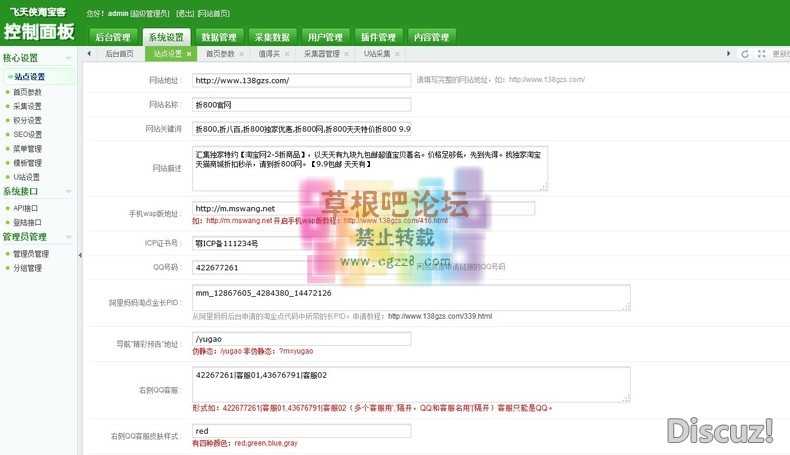Select 积分设置 in sidebar
790x455 pixels.
pos(27,120)
